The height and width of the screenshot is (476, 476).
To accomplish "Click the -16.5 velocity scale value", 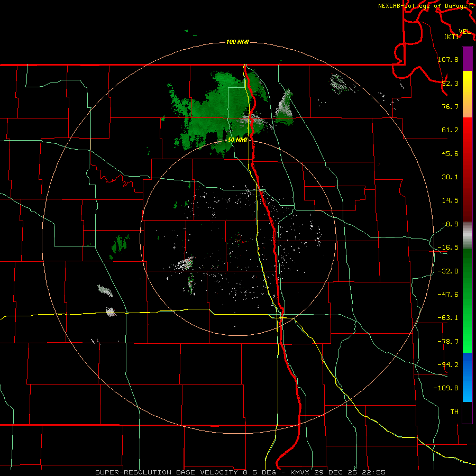I will [x=448, y=248].
